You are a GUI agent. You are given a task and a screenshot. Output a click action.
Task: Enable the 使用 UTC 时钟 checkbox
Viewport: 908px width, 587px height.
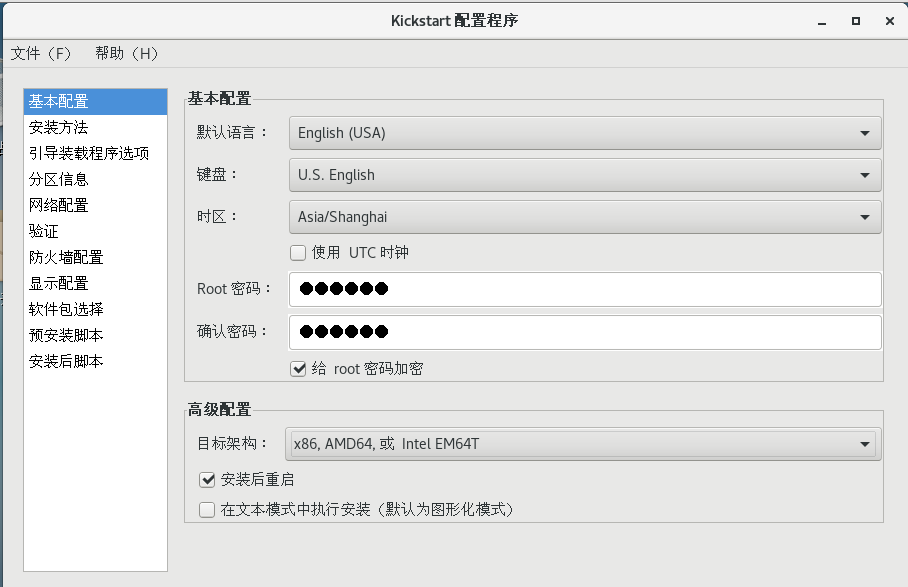click(298, 253)
